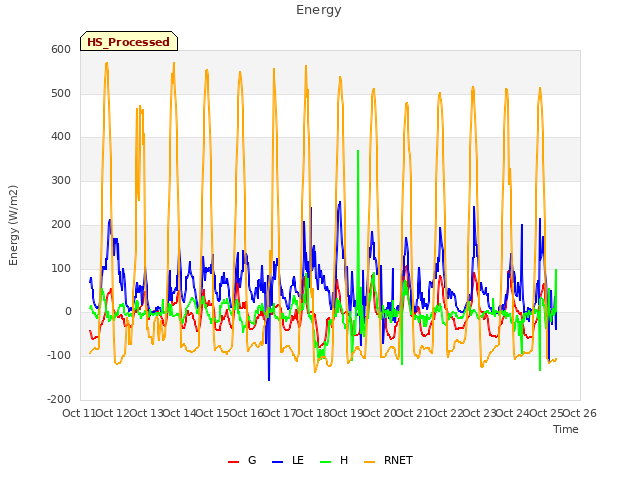The width and height of the screenshot is (640, 480).
Task: Click the 500 y-axis tick label
Action: [x=61, y=93]
